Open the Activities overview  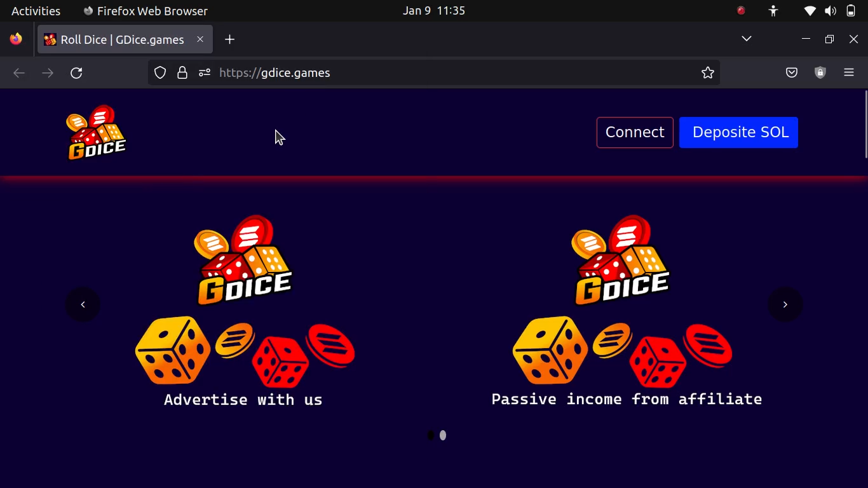[x=36, y=11]
